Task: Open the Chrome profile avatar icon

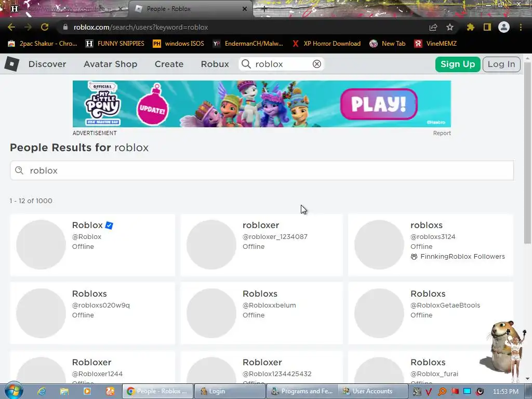Action: click(504, 27)
